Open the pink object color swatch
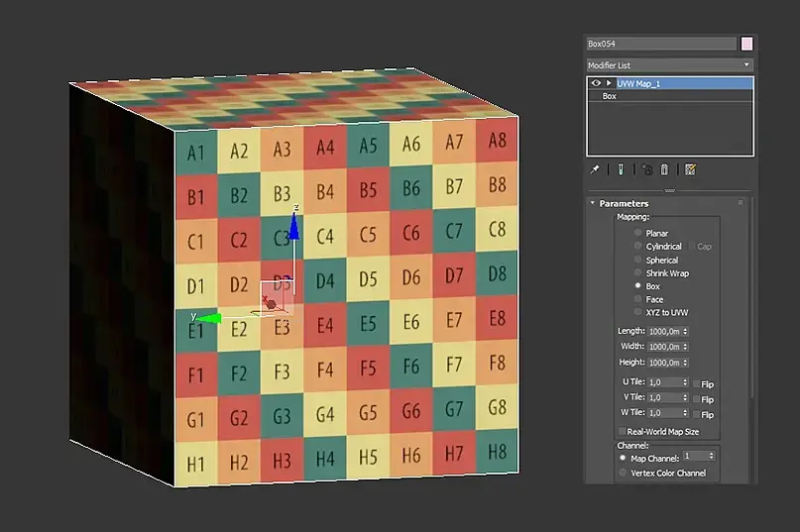 coord(746,44)
